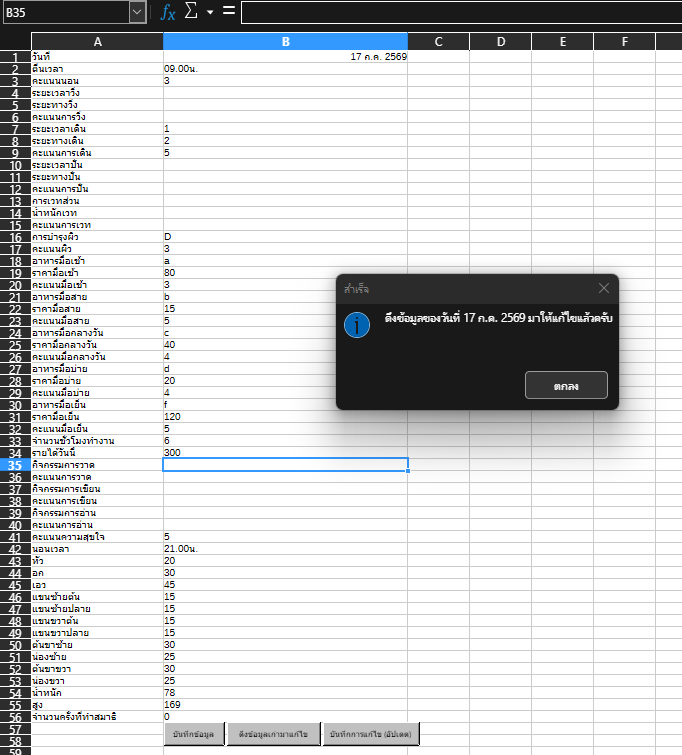Click into the formula input line

point(461,12)
